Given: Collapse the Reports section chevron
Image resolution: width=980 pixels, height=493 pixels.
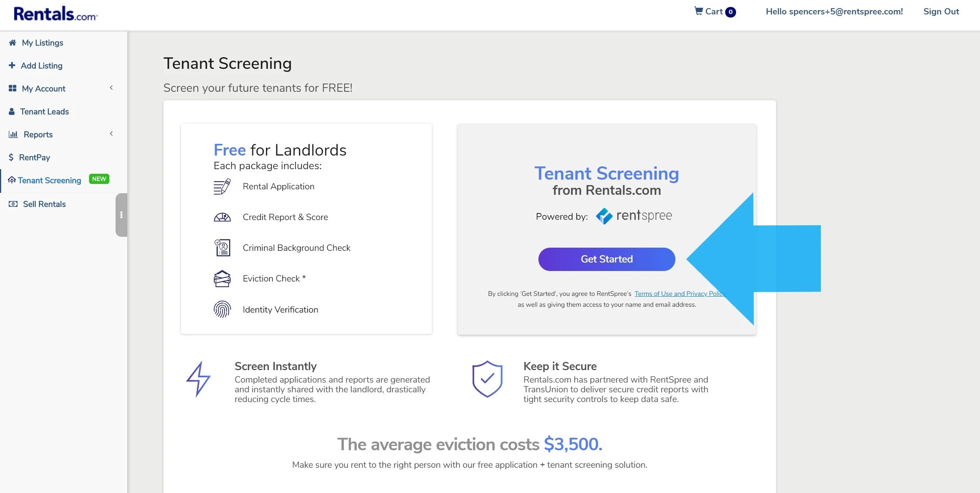Looking at the screenshot, I should [x=111, y=133].
